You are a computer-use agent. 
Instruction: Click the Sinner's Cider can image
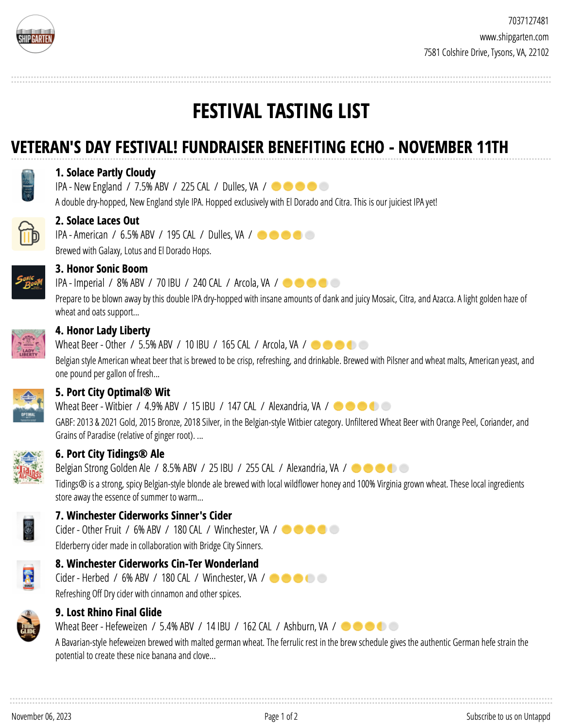point(28,527)
